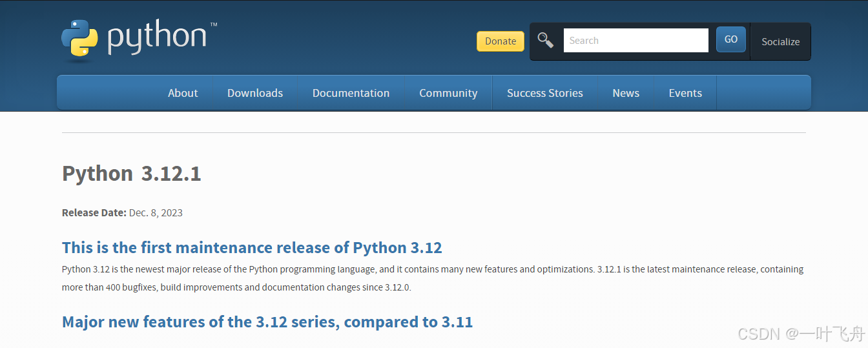
Task: Click the Dec. 8, 2023 date text
Action: coord(156,212)
